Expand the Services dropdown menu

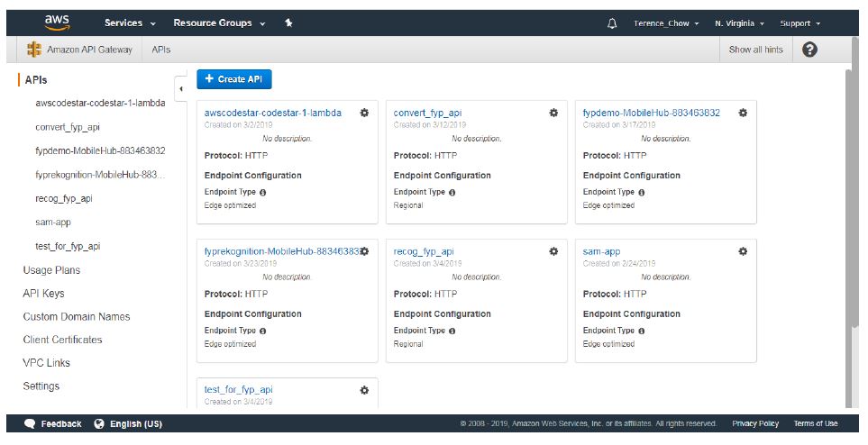pyautogui.click(x=130, y=23)
